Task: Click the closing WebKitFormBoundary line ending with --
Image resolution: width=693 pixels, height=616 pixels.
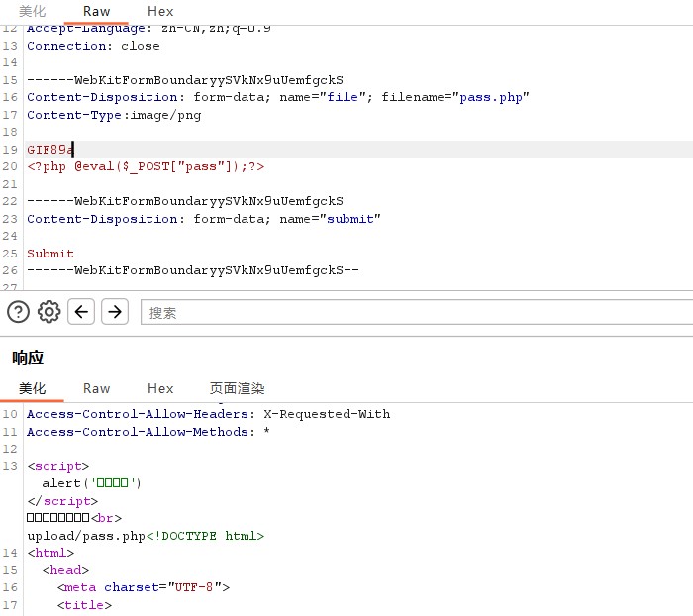Action: click(193, 270)
